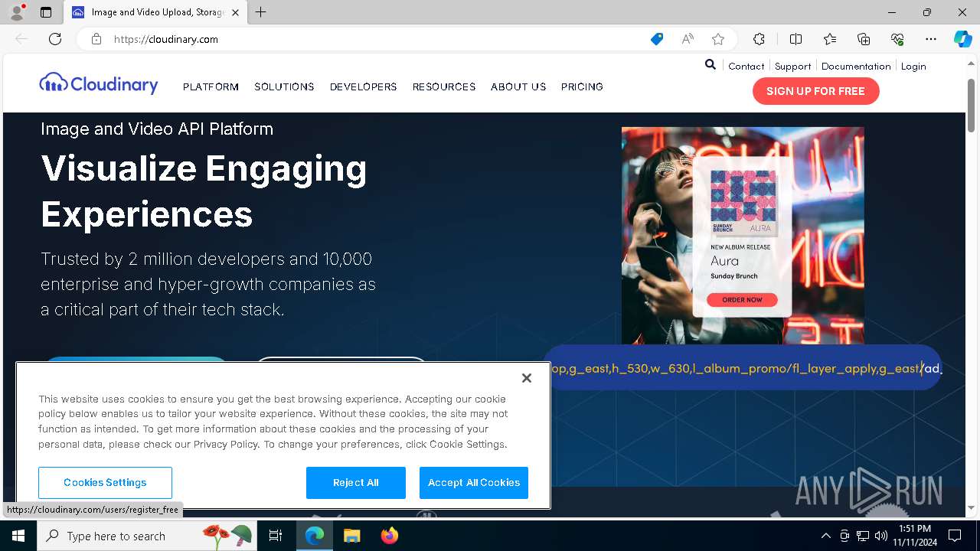Expand the ABOUT US menu
Viewport: 980px width, 551px height.
[x=518, y=86]
